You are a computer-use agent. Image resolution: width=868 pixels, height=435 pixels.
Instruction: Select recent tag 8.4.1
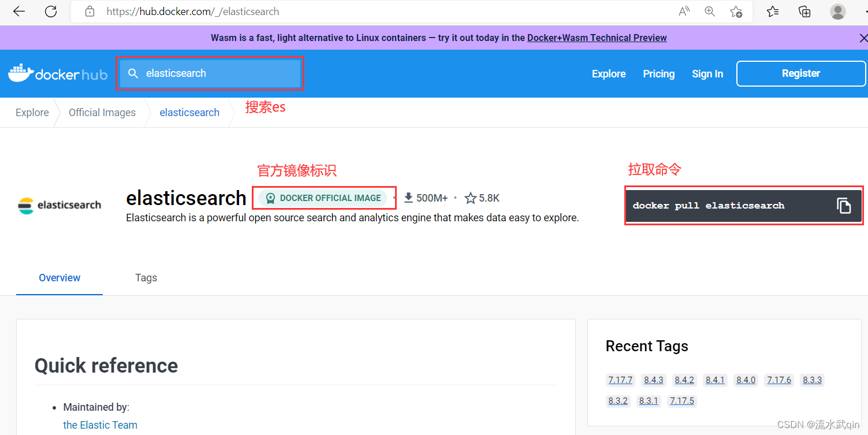tap(715, 380)
